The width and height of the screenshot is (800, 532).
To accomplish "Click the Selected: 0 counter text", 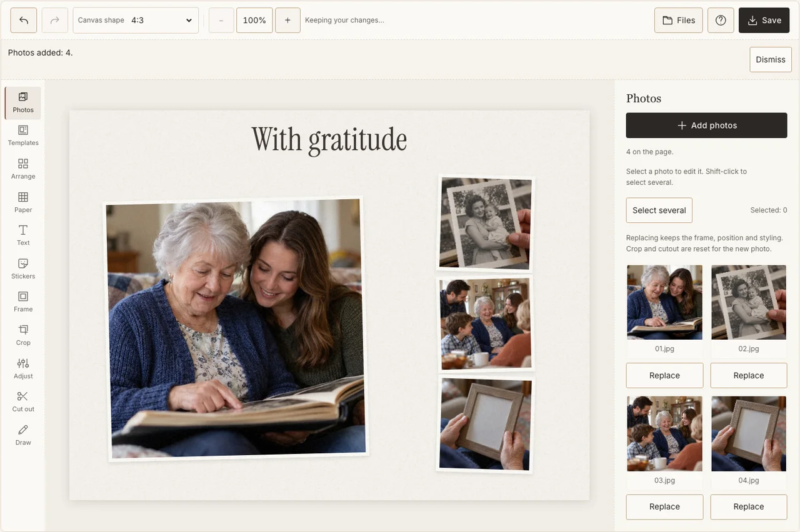I will click(x=769, y=210).
